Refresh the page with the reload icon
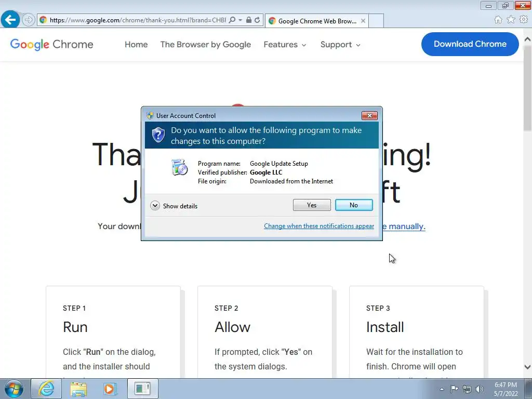532x399 pixels. click(x=258, y=20)
